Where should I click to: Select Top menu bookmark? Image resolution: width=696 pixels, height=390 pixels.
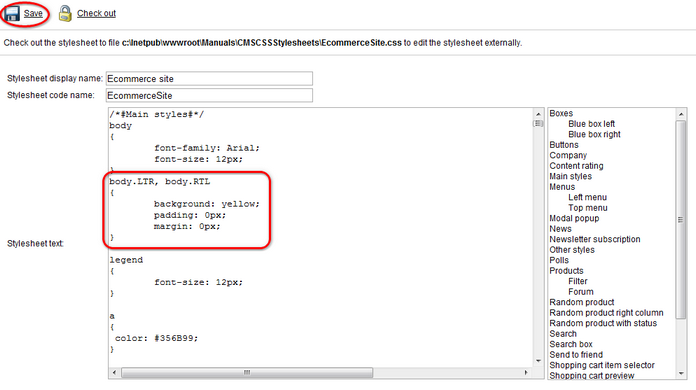pyautogui.click(x=588, y=208)
